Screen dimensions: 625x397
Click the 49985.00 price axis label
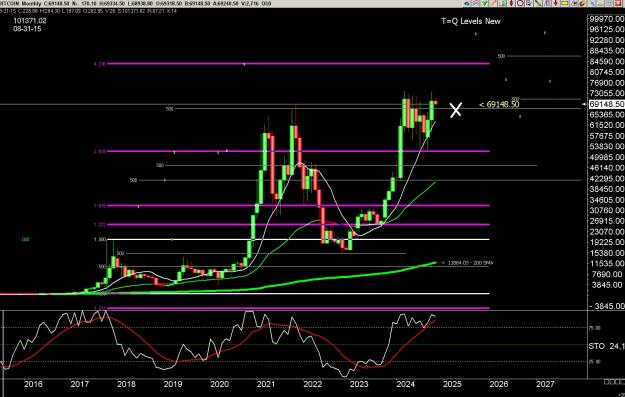607,157
